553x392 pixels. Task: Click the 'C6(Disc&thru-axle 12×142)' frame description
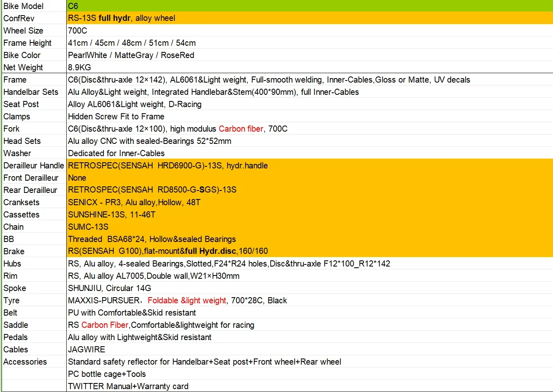click(x=310, y=79)
